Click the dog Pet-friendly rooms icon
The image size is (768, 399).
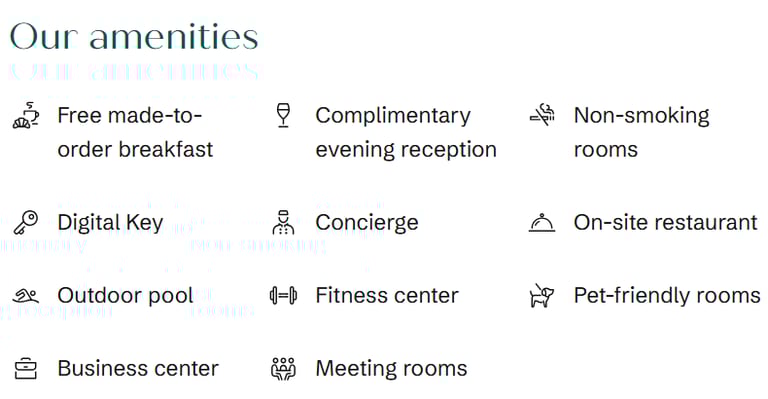pos(542,296)
